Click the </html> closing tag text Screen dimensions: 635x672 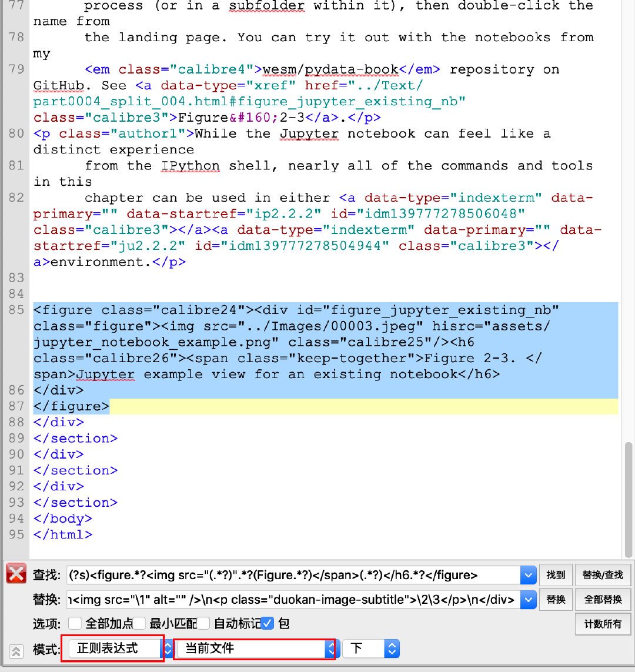[x=63, y=534]
